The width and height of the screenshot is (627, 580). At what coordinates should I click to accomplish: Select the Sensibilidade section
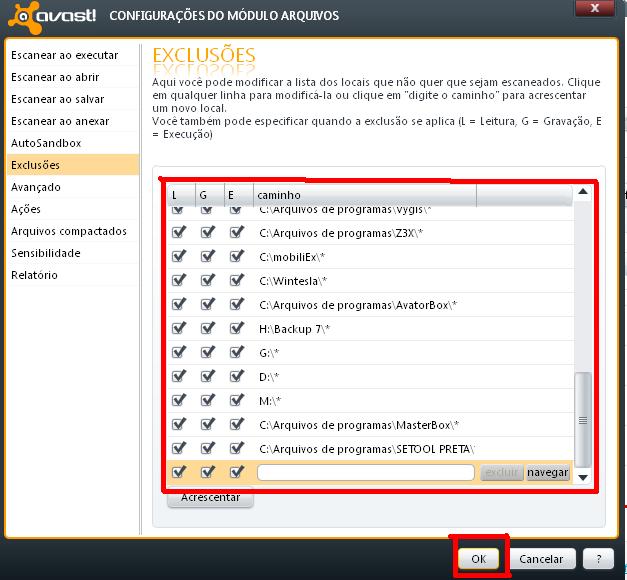46,253
